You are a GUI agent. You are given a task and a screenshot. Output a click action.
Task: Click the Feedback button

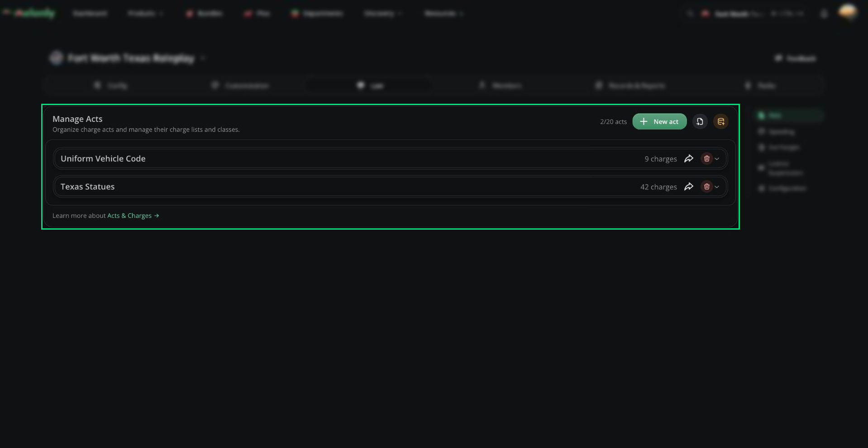tap(796, 58)
